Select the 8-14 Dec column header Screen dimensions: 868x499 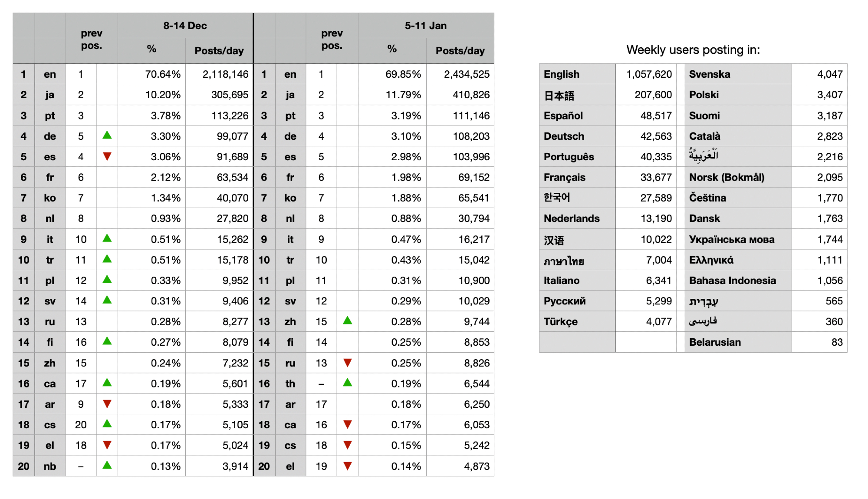(x=185, y=26)
